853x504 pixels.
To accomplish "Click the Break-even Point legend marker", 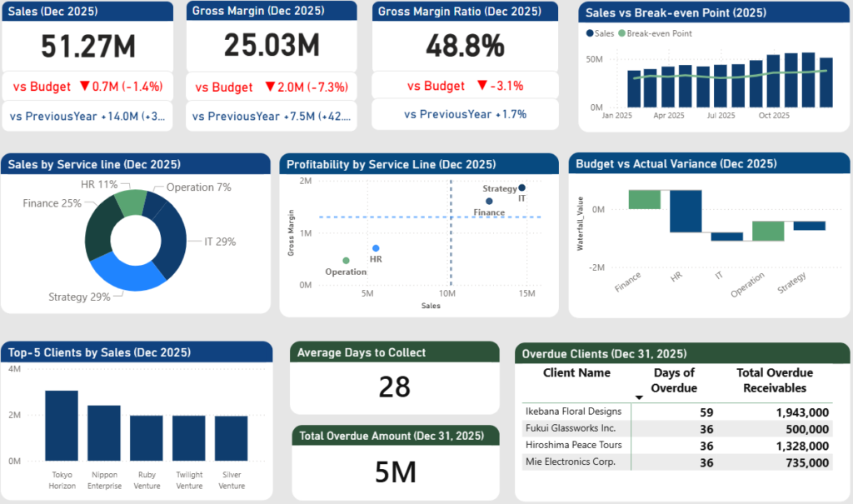I will [x=621, y=33].
